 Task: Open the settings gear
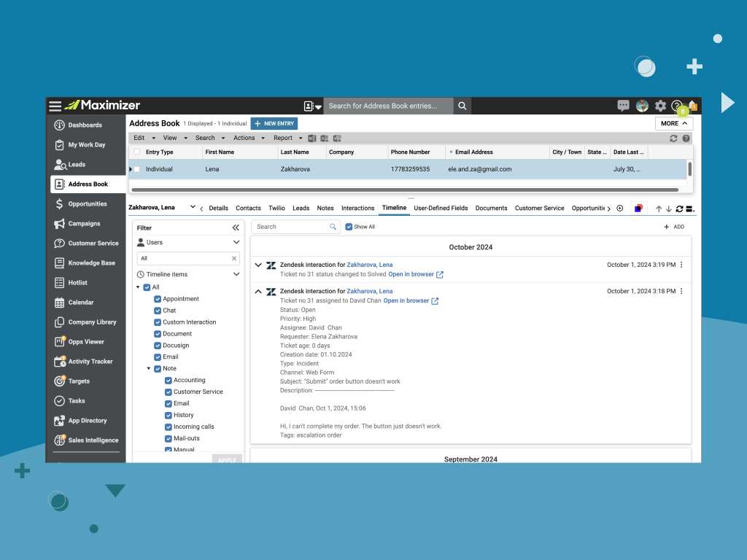tap(660, 106)
